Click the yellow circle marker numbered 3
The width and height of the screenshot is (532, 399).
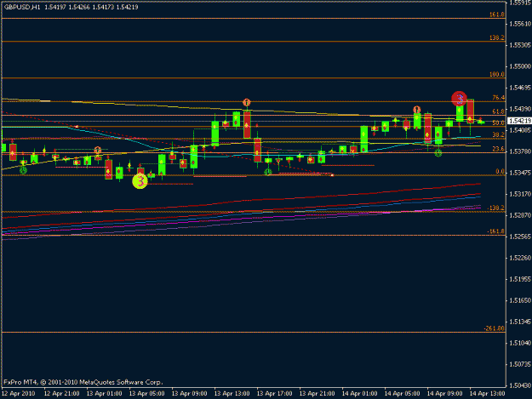click(x=140, y=181)
